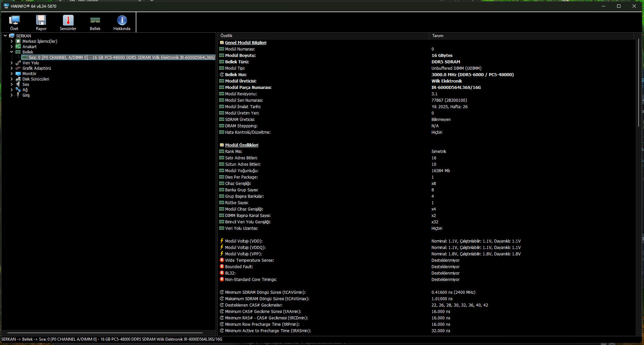Click the Modül Parça Numarası value IR-6000D564L36S/16G

[456, 87]
